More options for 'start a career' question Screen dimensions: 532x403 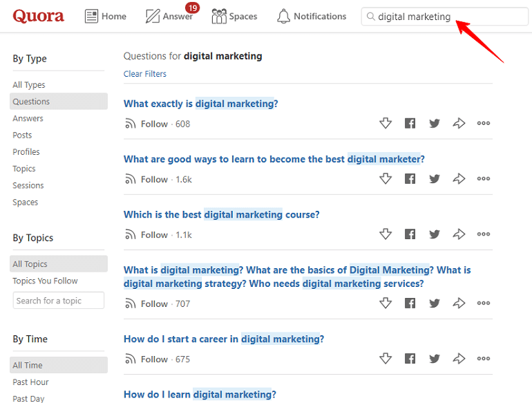(x=484, y=359)
